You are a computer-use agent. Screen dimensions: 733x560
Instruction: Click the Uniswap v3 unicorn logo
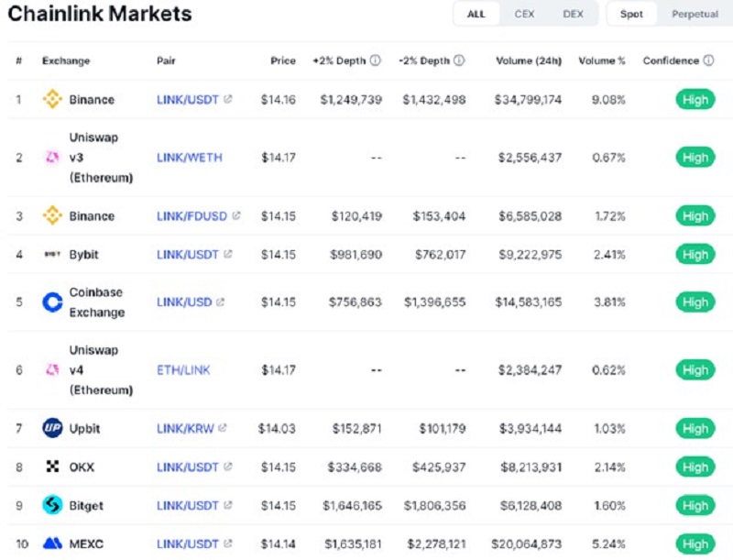pos(52,158)
